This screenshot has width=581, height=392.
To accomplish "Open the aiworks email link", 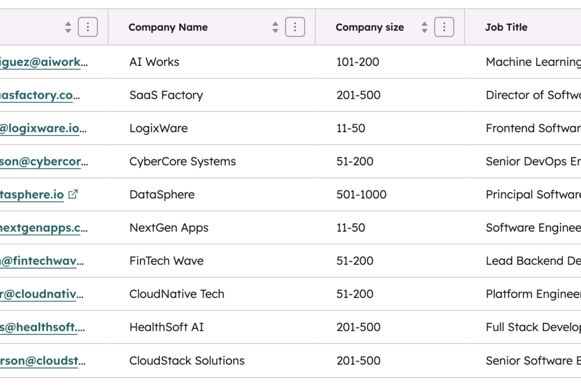I will (x=43, y=62).
